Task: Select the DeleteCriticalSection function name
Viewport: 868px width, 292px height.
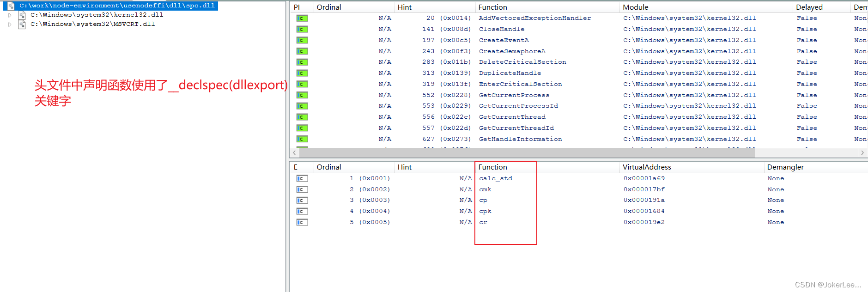Action: coord(522,62)
